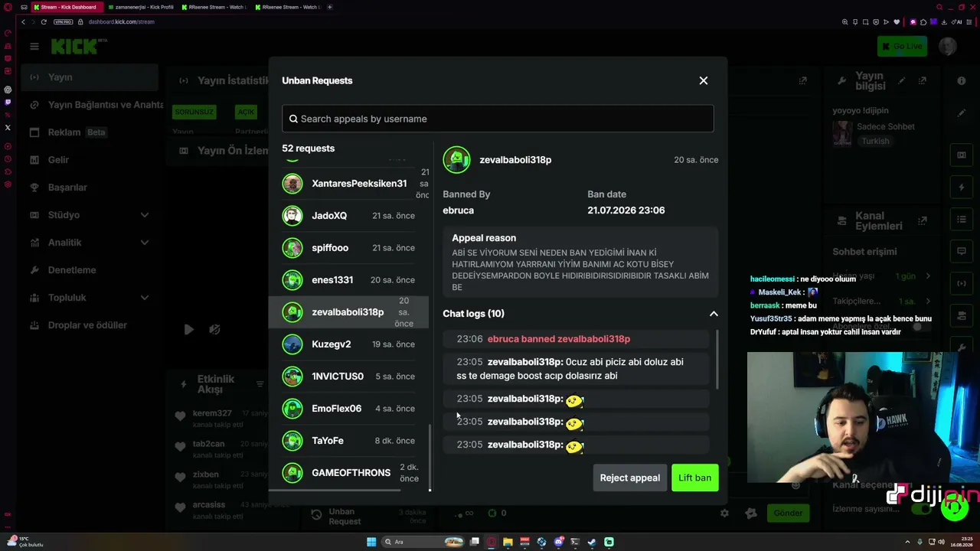Image resolution: width=980 pixels, height=551 pixels.
Task: Open a new browser tab
Action: 330,7
